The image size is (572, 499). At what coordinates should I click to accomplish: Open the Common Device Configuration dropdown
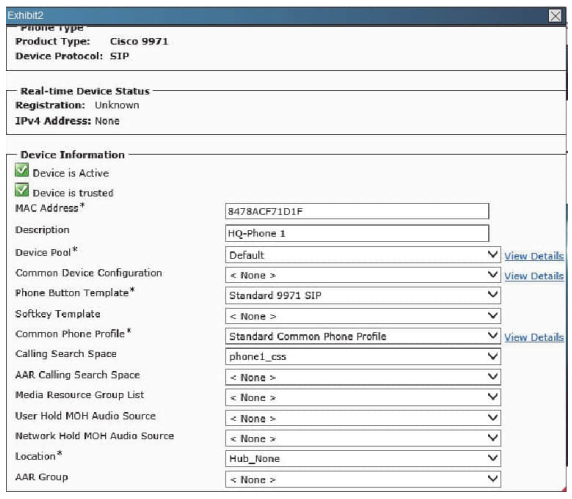point(363,275)
